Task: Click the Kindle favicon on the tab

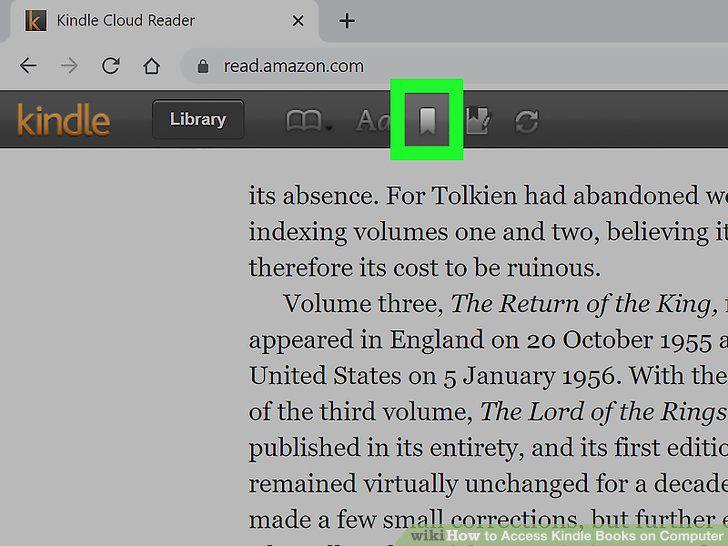Action: point(35,21)
